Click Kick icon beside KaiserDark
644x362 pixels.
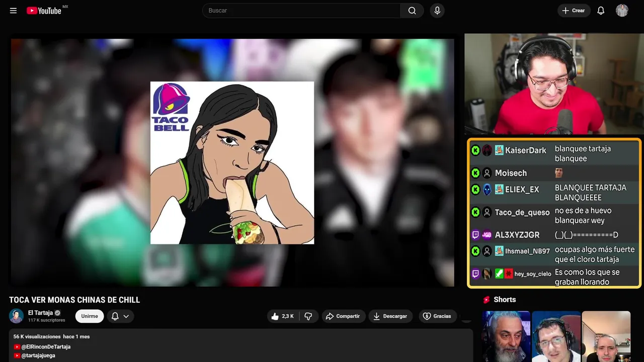click(x=475, y=150)
